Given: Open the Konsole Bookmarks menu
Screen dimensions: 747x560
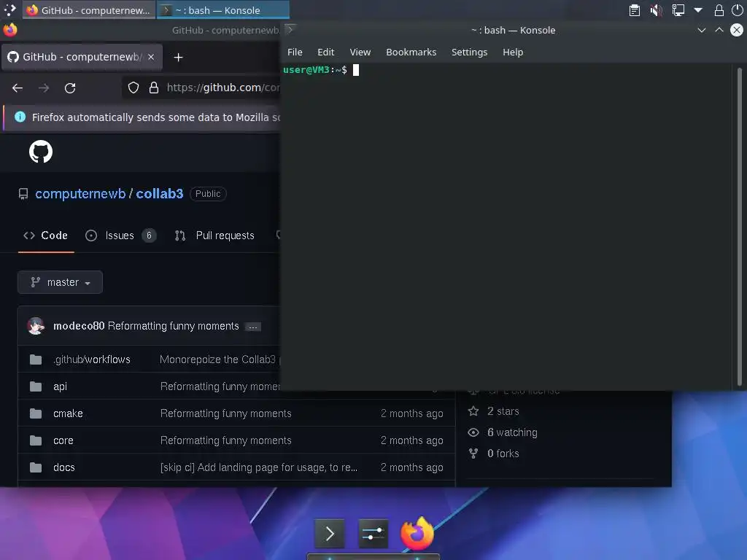Looking at the screenshot, I should tap(411, 52).
